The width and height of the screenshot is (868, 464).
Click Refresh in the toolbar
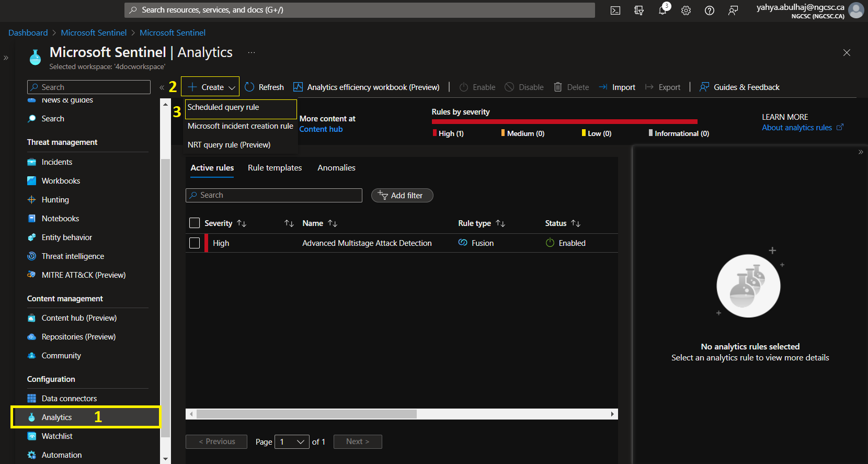pyautogui.click(x=264, y=87)
